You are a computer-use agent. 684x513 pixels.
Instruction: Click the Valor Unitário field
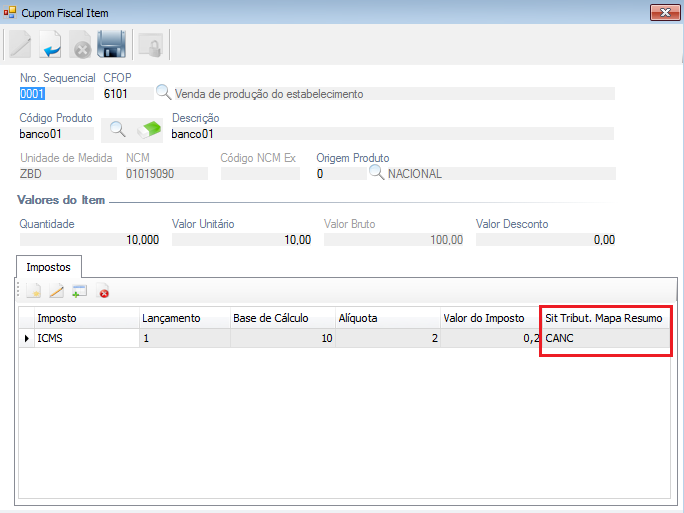[x=242, y=239]
